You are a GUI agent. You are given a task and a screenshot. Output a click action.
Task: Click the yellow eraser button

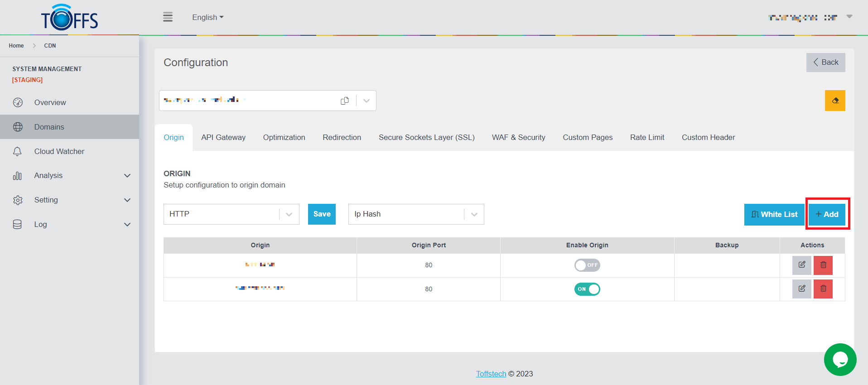[x=834, y=101]
